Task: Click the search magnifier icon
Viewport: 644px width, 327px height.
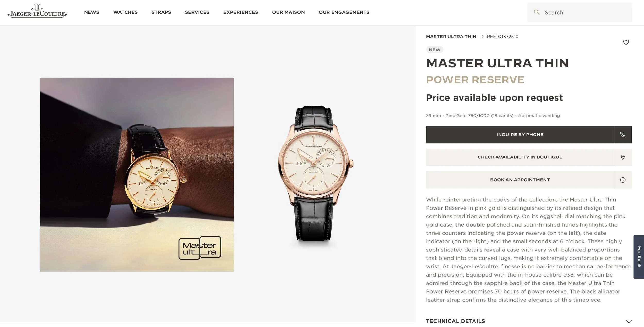Action: 537,12
